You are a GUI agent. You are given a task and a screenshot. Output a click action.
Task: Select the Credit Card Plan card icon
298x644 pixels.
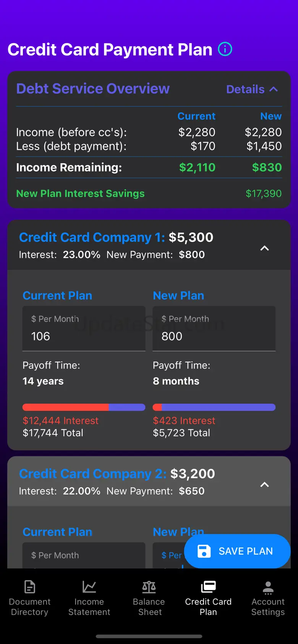208,587
